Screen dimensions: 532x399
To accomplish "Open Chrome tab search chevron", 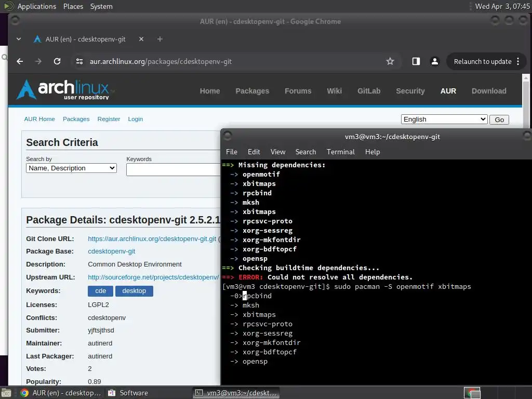I will tap(19, 39).
